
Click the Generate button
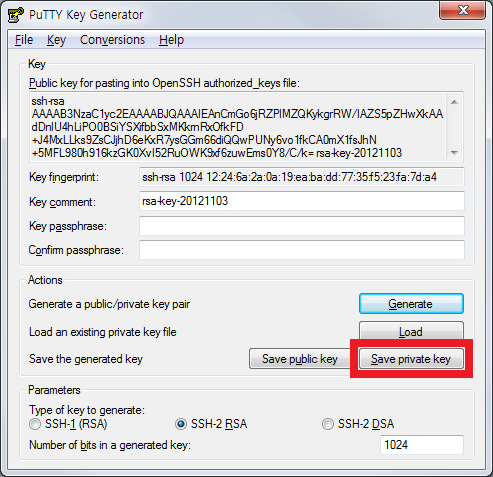pyautogui.click(x=411, y=304)
